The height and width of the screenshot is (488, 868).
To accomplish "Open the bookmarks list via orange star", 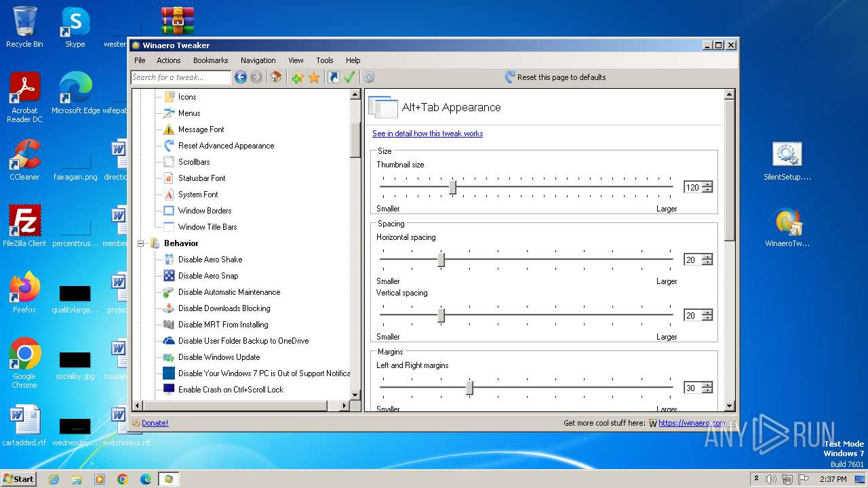I will (313, 77).
